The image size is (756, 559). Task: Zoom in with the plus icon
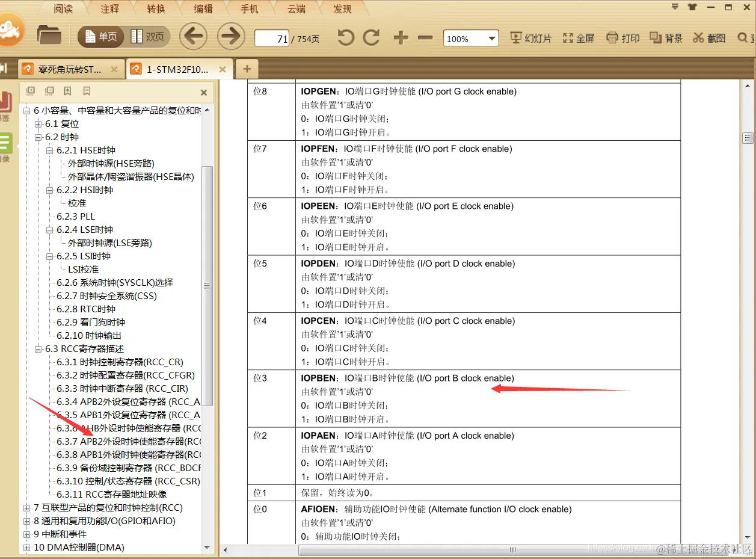401,38
